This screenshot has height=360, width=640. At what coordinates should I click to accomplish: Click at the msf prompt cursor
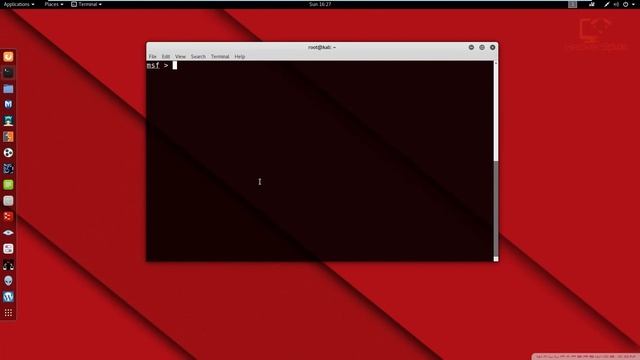(x=175, y=65)
